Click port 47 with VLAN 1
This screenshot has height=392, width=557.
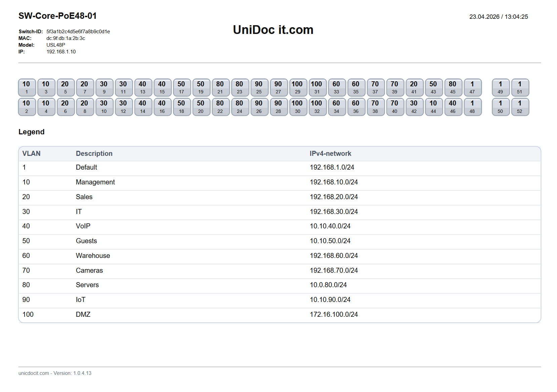(473, 87)
